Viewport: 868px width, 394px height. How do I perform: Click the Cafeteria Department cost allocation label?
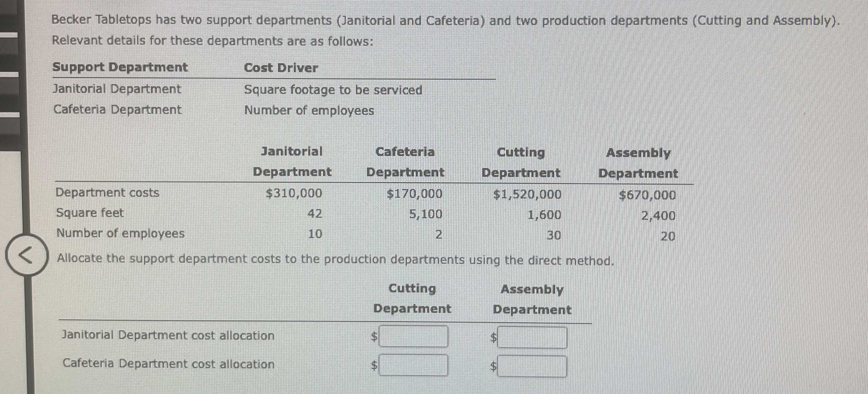pyautogui.click(x=168, y=364)
